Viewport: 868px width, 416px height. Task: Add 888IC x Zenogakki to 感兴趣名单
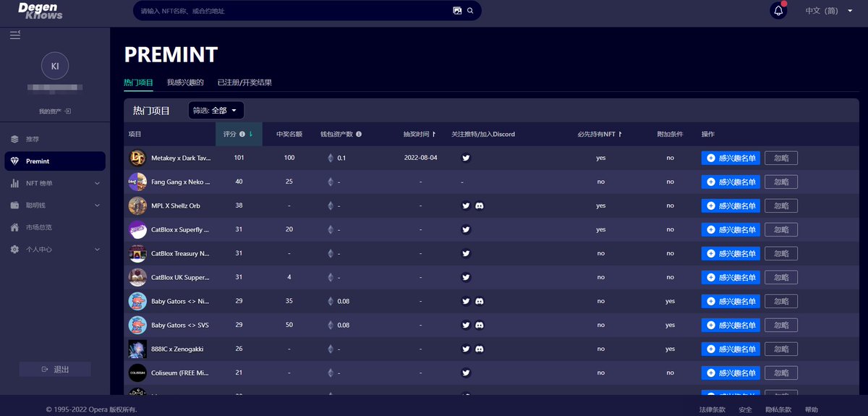point(731,349)
